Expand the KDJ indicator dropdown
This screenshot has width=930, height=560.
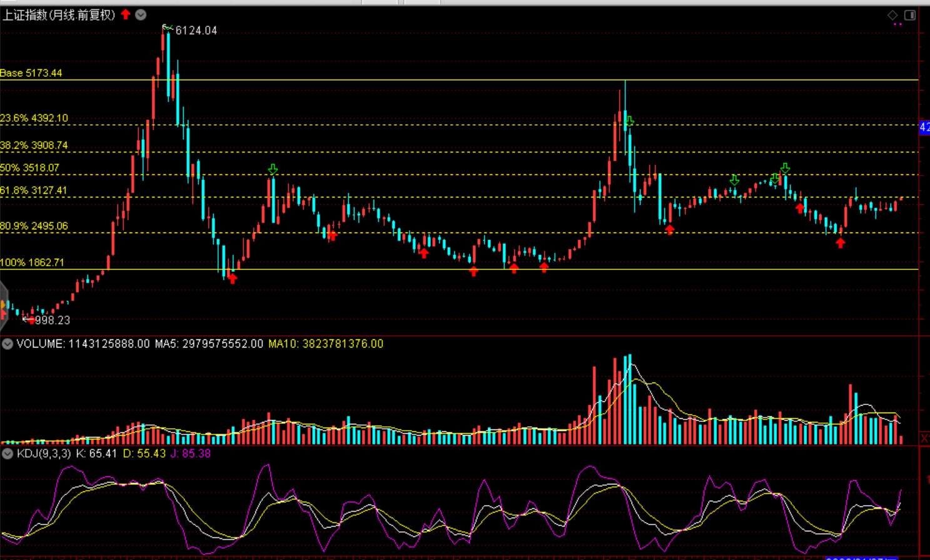tap(8, 454)
